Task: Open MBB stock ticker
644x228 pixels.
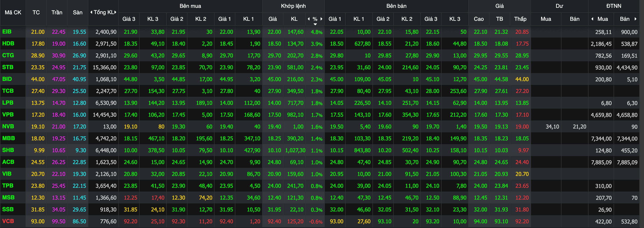Action: [9, 138]
